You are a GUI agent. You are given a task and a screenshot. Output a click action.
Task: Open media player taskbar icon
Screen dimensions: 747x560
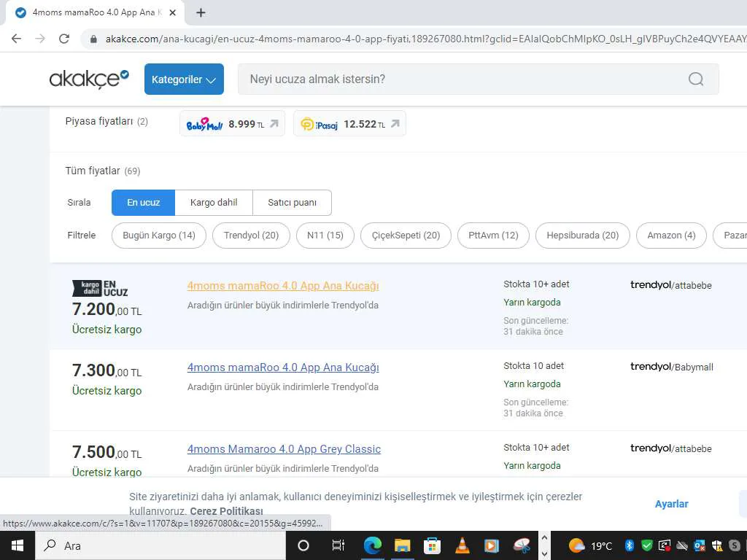coord(492,545)
